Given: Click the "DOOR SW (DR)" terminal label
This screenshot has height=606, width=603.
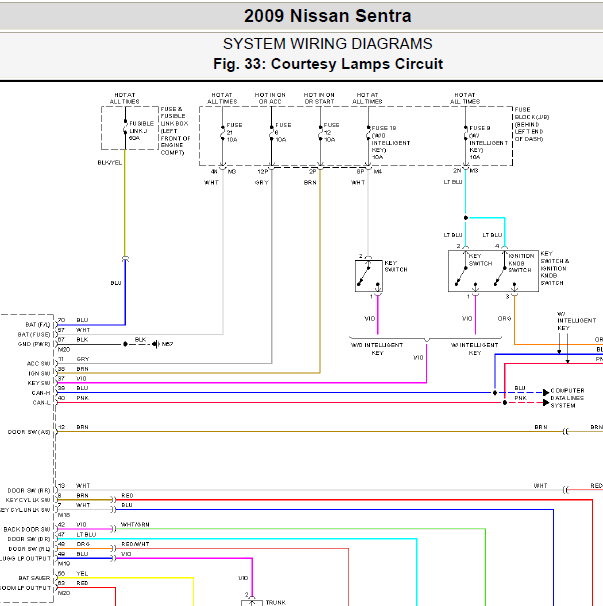Looking at the screenshot, I should [x=29, y=539].
